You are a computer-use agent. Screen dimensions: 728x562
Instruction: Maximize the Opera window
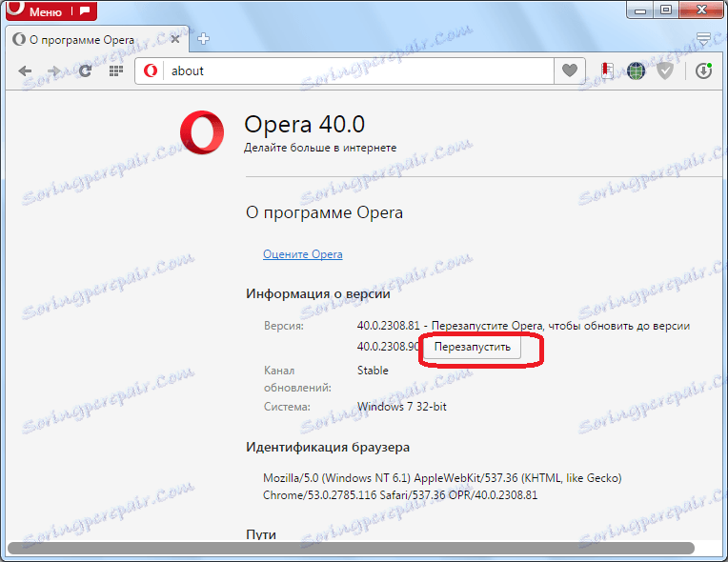pos(666,10)
